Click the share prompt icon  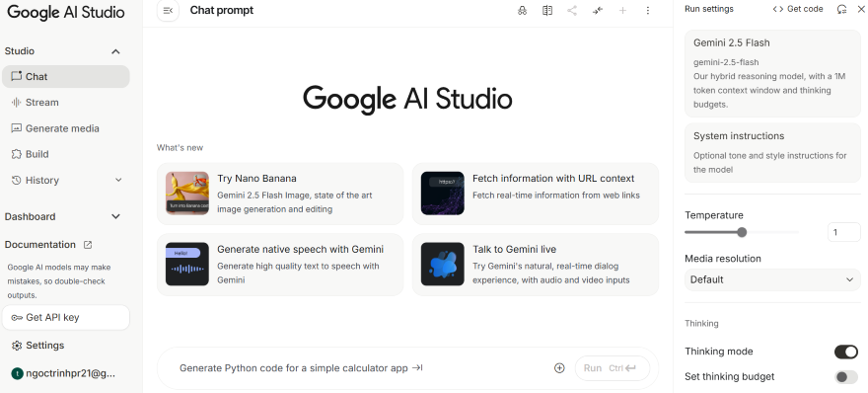[x=572, y=11]
